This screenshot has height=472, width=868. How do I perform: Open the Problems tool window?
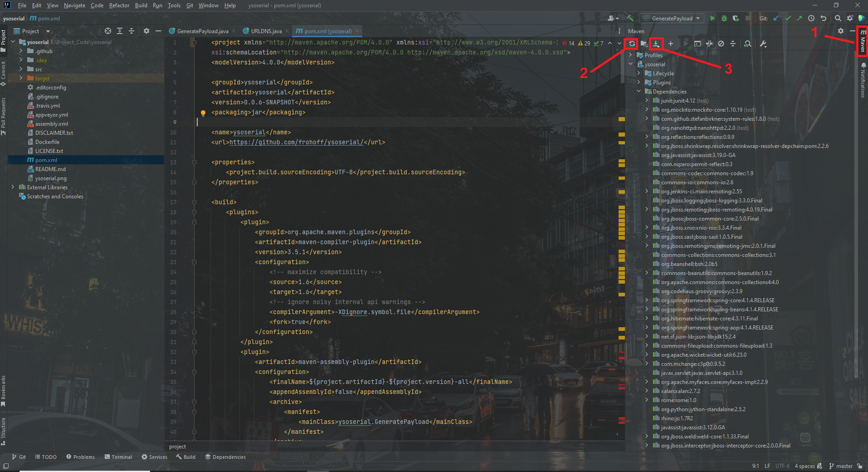pos(80,457)
